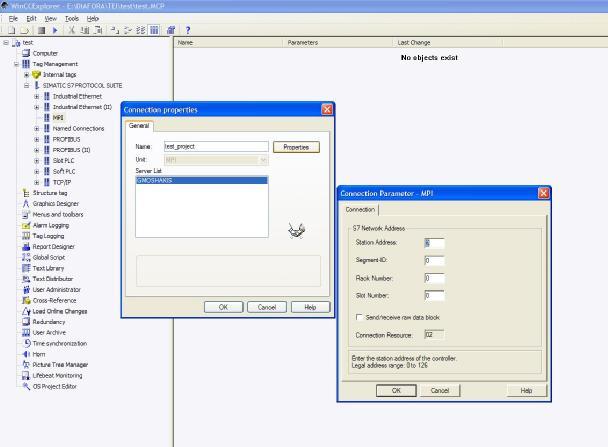Image resolution: width=608 pixels, height=447 pixels.
Task: Select GMOSHAKIS in the Server List
Action: click(x=202, y=180)
